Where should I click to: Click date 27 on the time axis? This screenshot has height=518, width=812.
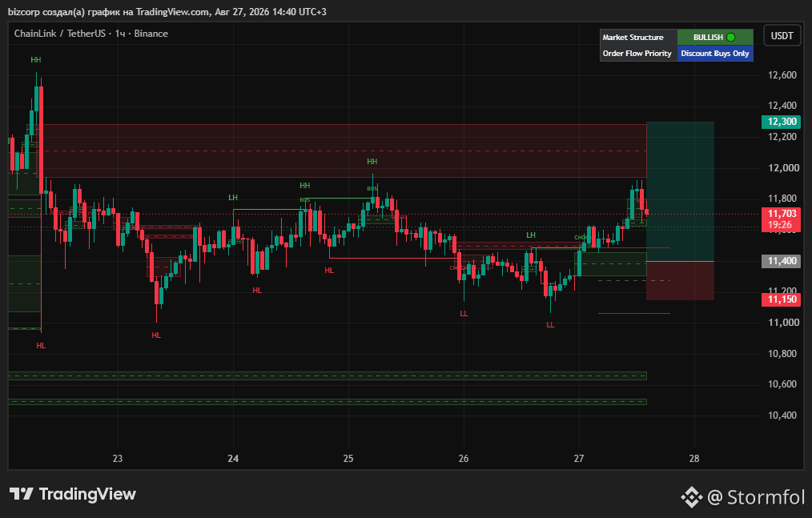(579, 459)
